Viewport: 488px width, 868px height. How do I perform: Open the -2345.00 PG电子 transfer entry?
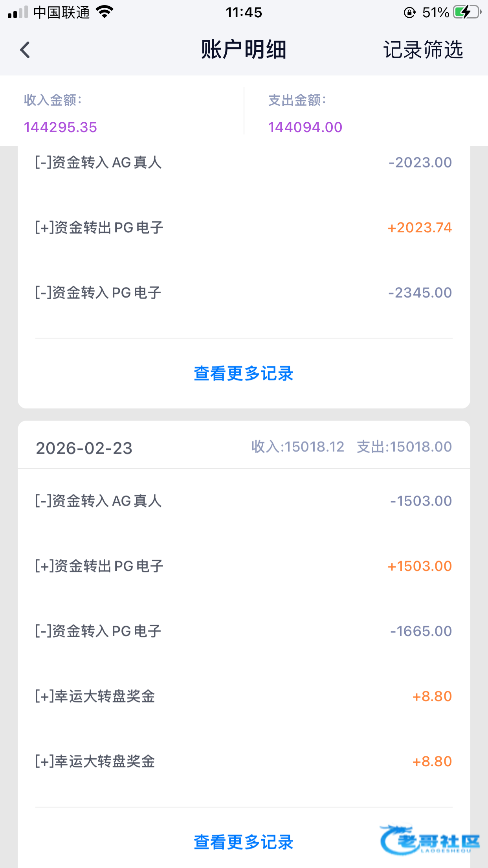click(x=244, y=293)
